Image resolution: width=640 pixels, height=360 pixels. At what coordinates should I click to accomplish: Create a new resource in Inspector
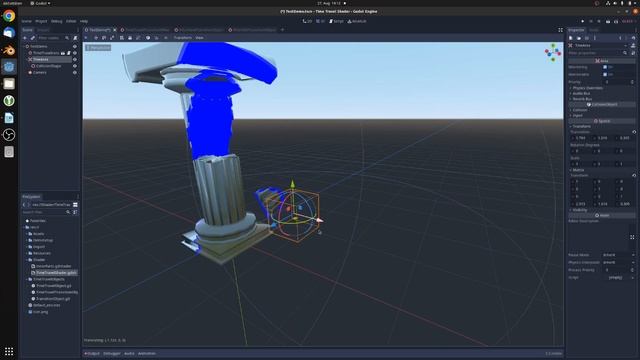click(571, 38)
